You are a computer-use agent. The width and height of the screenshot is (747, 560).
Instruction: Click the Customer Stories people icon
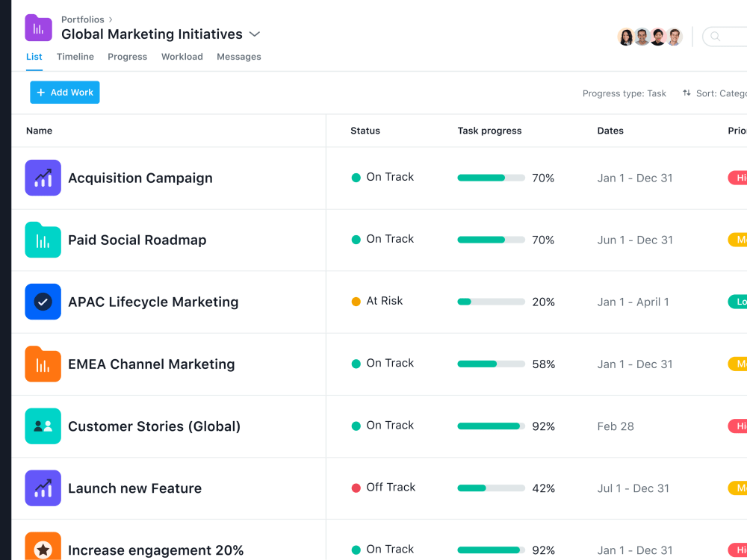(43, 426)
